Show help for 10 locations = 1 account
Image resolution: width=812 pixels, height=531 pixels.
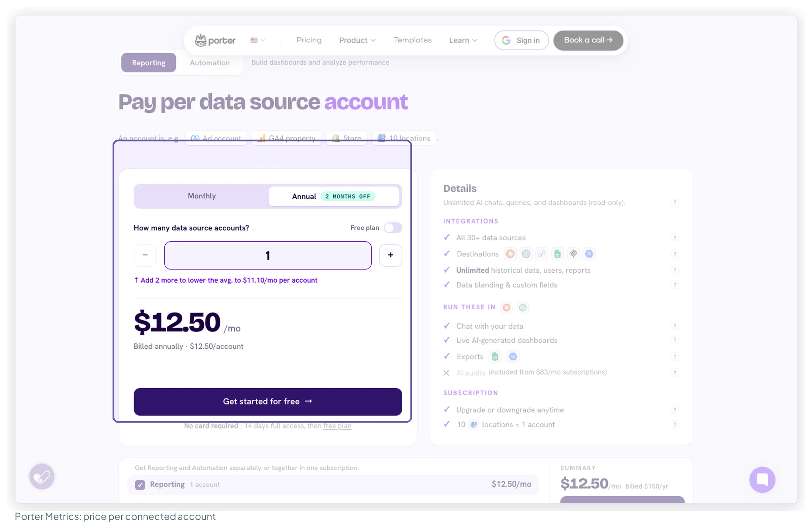pyautogui.click(x=675, y=425)
